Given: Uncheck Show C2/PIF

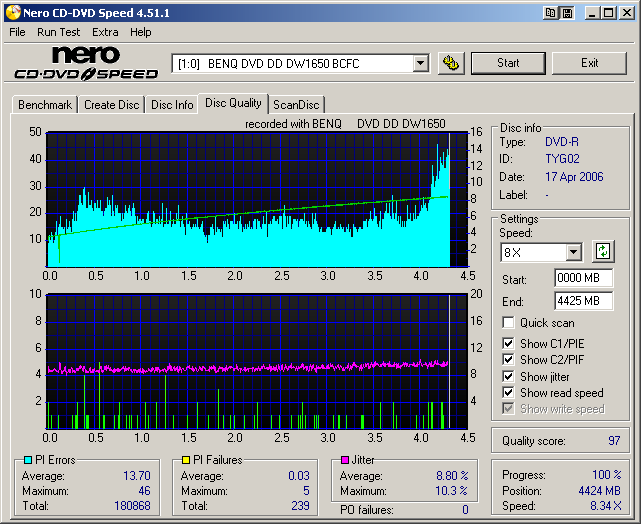Looking at the screenshot, I should [508, 360].
